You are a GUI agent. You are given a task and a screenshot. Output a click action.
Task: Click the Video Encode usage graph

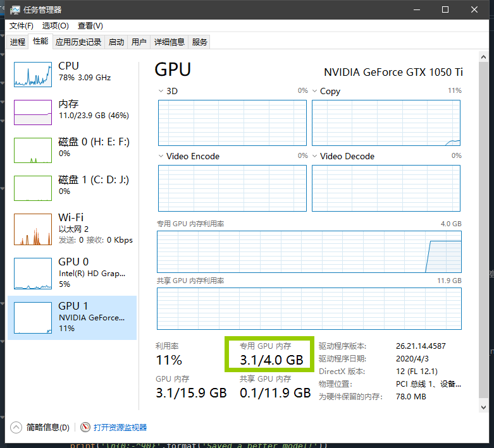tap(232, 188)
